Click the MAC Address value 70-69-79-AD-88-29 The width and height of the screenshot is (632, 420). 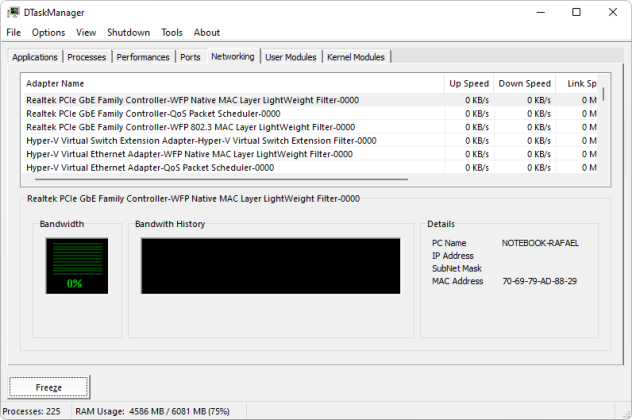coord(539,281)
